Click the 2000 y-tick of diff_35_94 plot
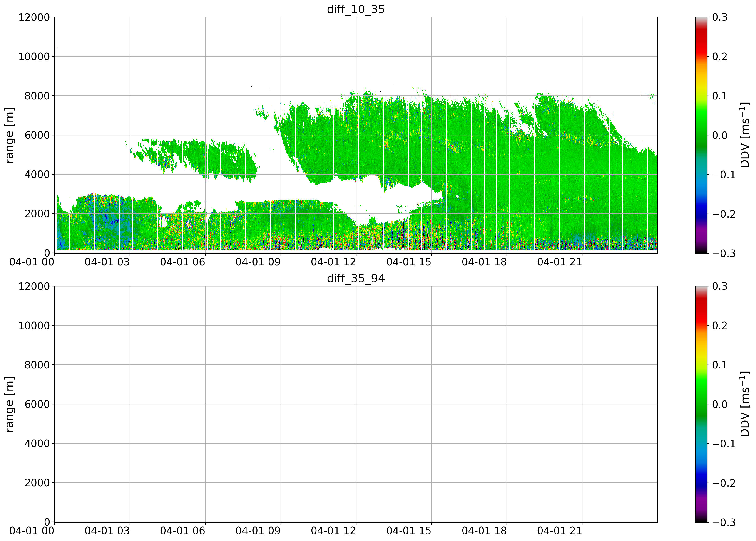Screen dimensions: 756x541 tap(37, 483)
